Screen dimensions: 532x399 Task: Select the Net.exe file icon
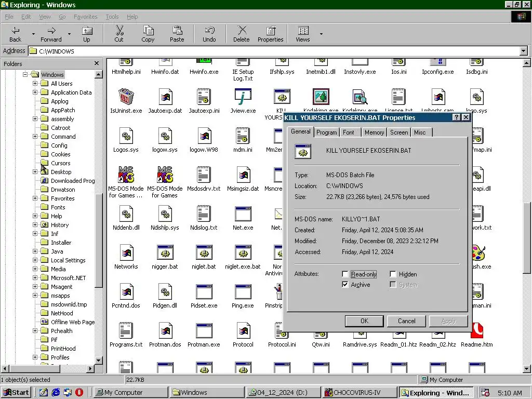point(243,214)
